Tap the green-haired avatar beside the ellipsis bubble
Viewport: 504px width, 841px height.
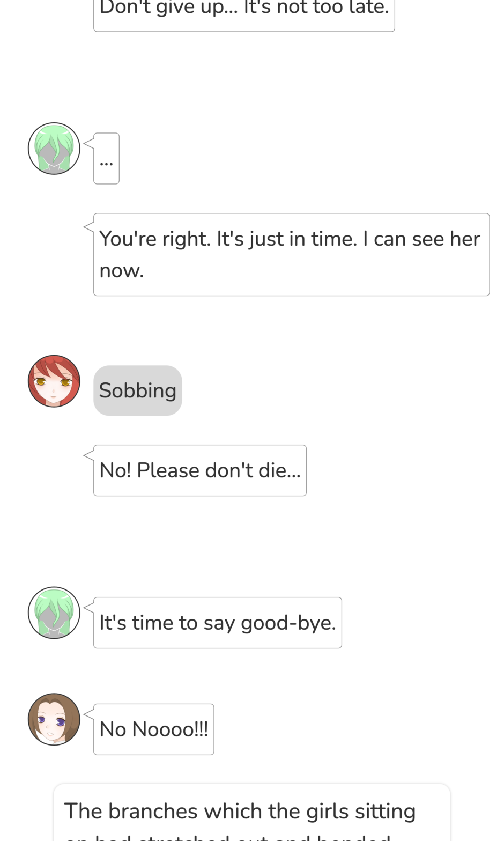(54, 149)
